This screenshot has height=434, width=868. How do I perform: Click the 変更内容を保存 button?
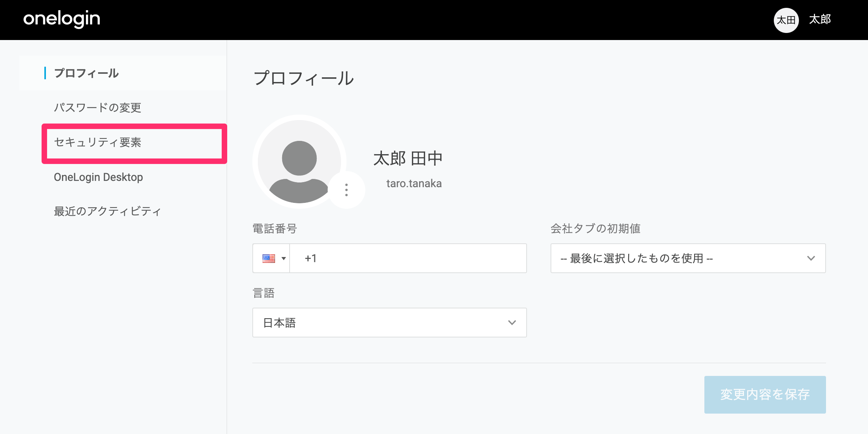[x=765, y=394]
